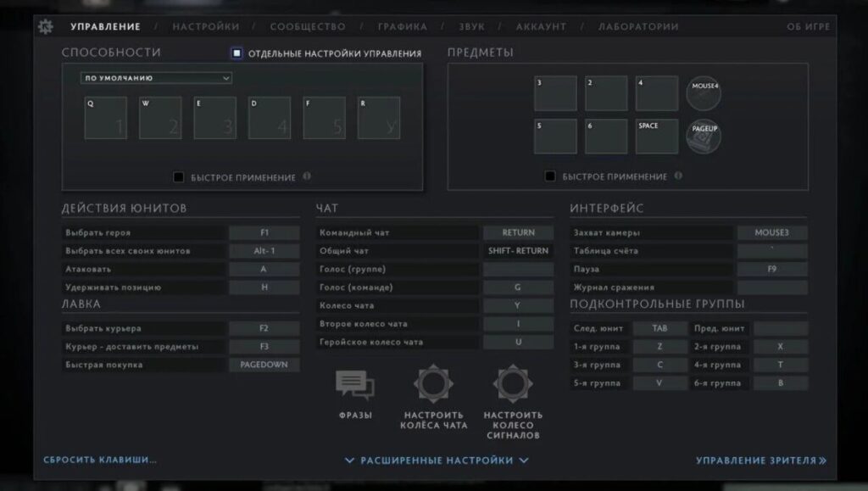868x491 pixels.
Task: Open the Фразы speech bubble icon
Action: coord(354,385)
